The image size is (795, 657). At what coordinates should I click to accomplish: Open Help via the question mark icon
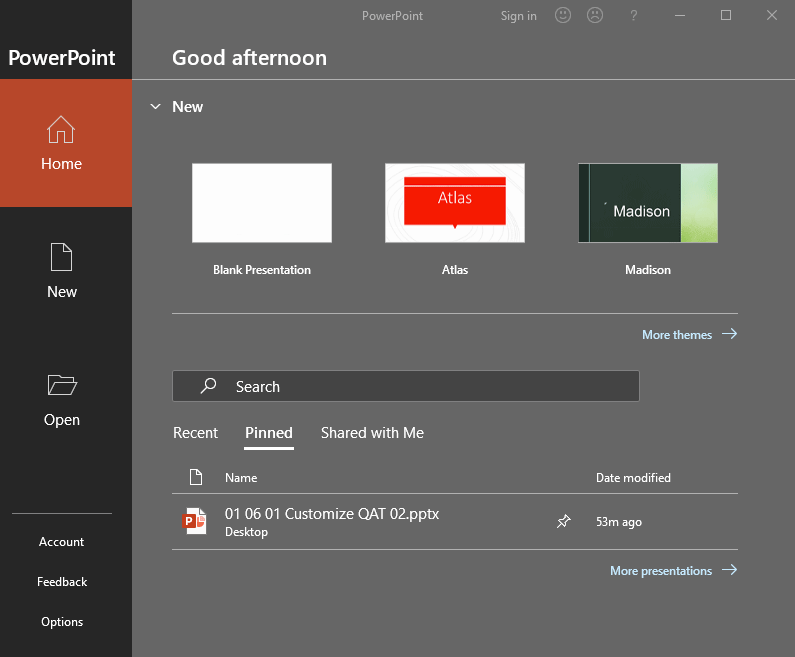(633, 15)
